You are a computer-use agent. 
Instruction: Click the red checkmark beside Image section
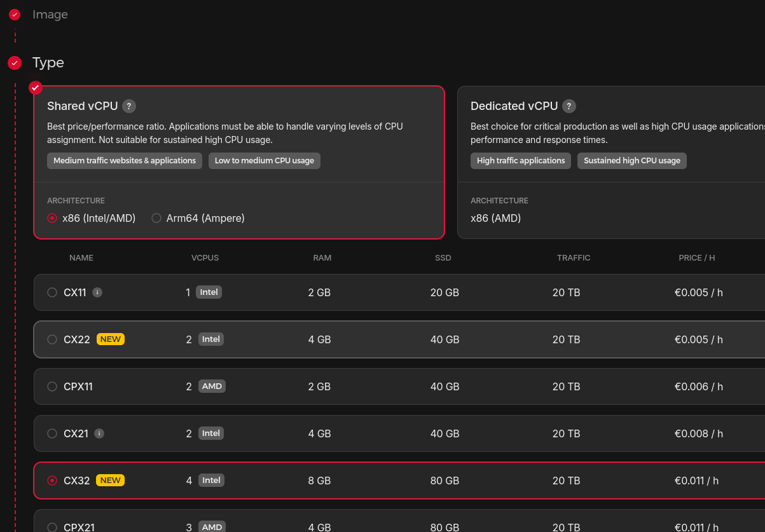pos(14,14)
